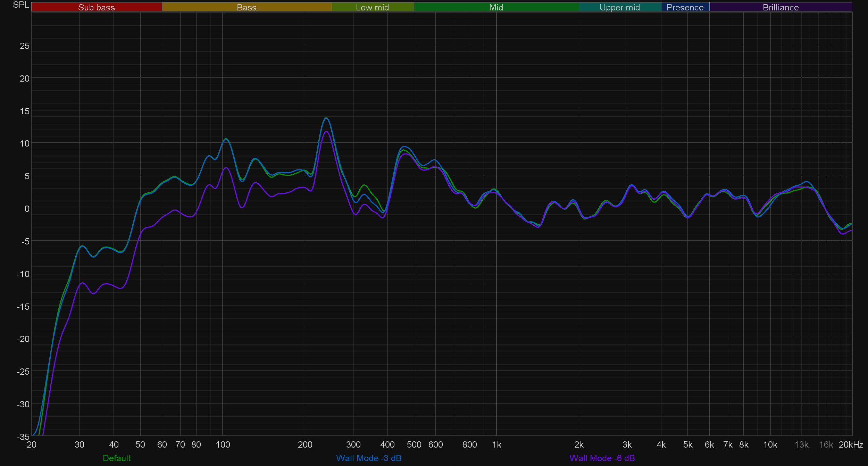Click the Brilliance band header

781,7
